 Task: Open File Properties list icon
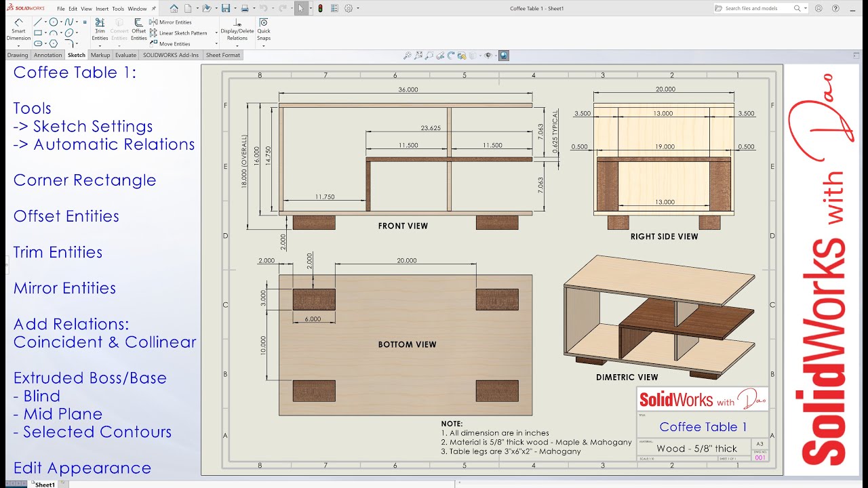(334, 8)
